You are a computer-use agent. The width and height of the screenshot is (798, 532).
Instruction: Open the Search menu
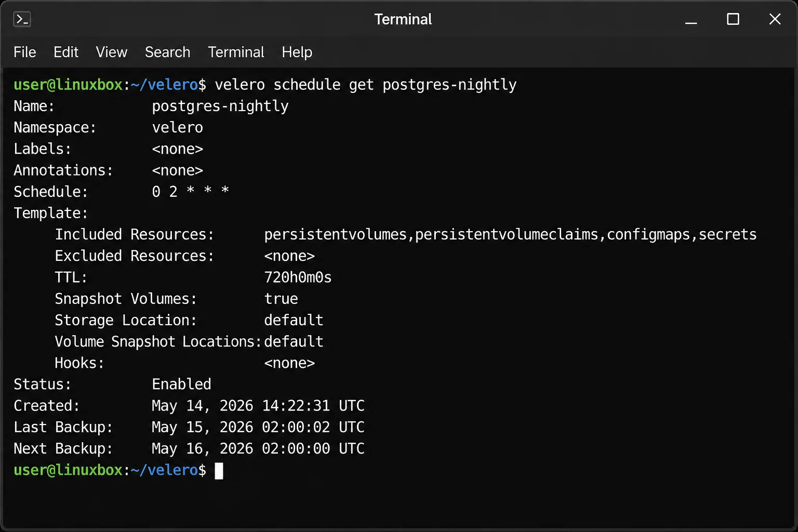click(167, 52)
